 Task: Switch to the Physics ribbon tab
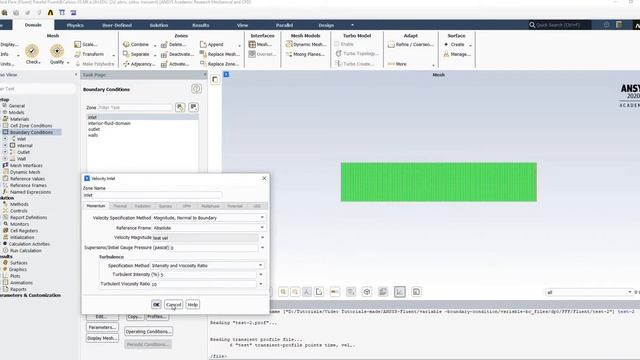tap(75, 25)
